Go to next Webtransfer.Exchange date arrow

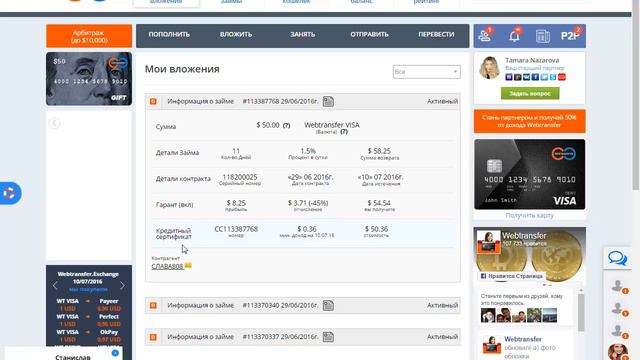[122, 286]
